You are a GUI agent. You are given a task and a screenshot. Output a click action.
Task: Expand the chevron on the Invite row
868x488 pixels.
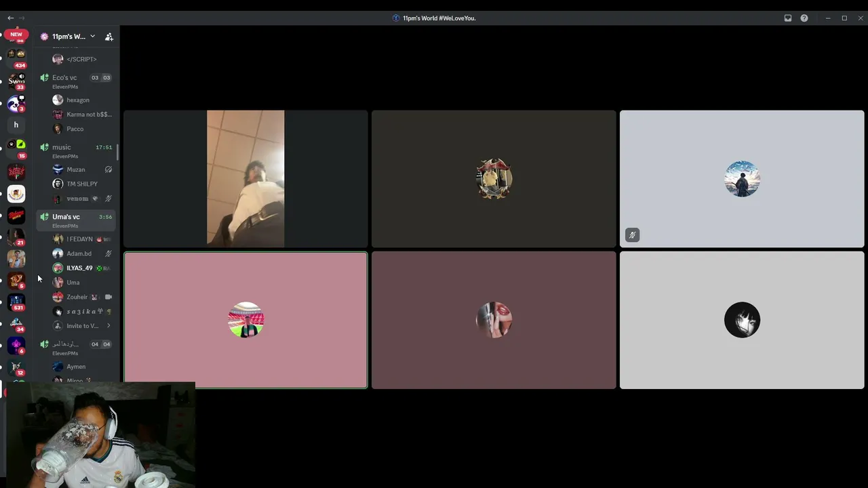point(108,326)
